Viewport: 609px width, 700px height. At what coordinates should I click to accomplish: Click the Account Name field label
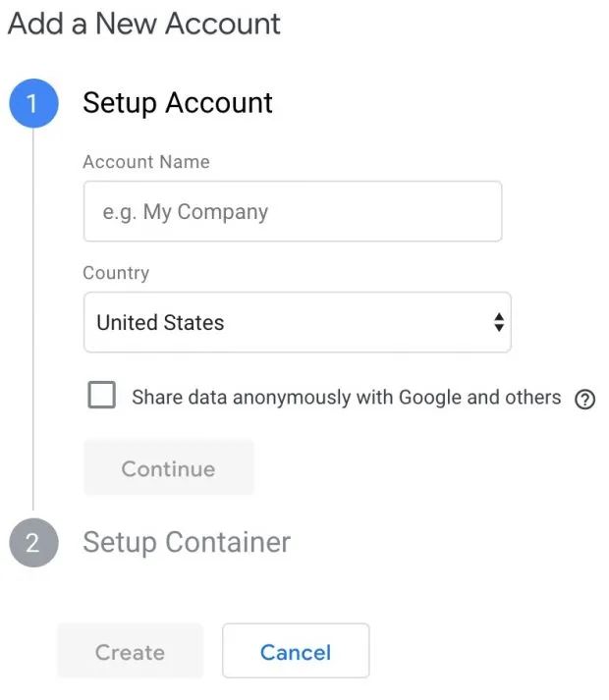[146, 162]
